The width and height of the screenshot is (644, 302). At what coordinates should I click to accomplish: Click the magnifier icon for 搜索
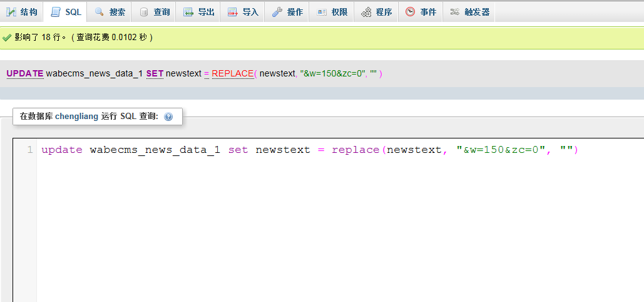[x=99, y=12]
